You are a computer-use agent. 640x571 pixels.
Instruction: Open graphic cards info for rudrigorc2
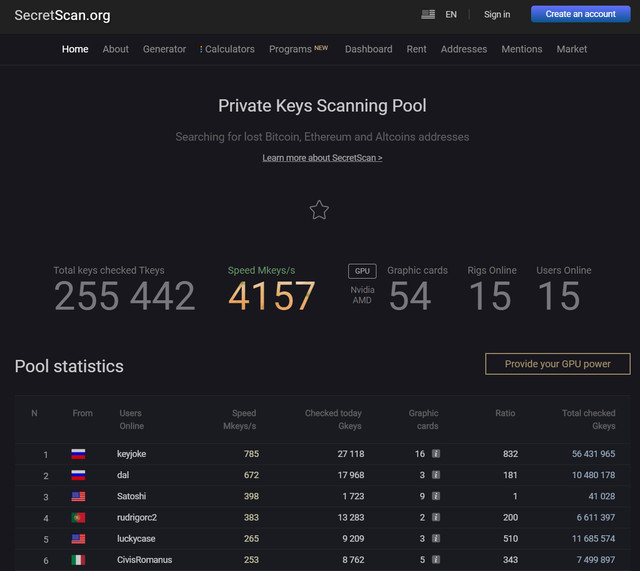coord(436,517)
